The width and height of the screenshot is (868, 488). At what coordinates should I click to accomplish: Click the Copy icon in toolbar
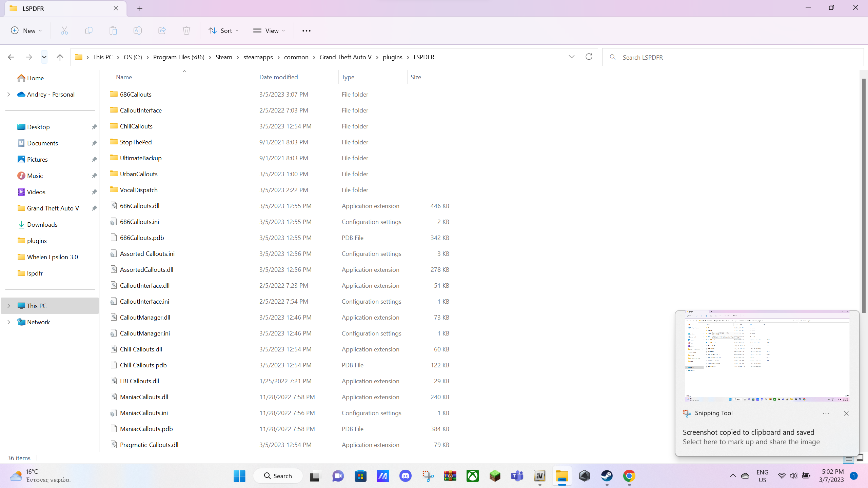pos(89,30)
